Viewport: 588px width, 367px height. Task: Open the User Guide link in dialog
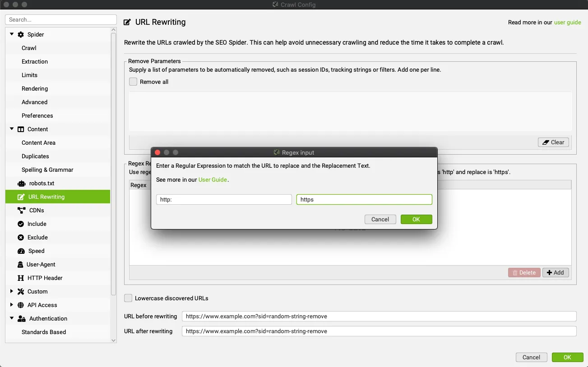point(213,180)
